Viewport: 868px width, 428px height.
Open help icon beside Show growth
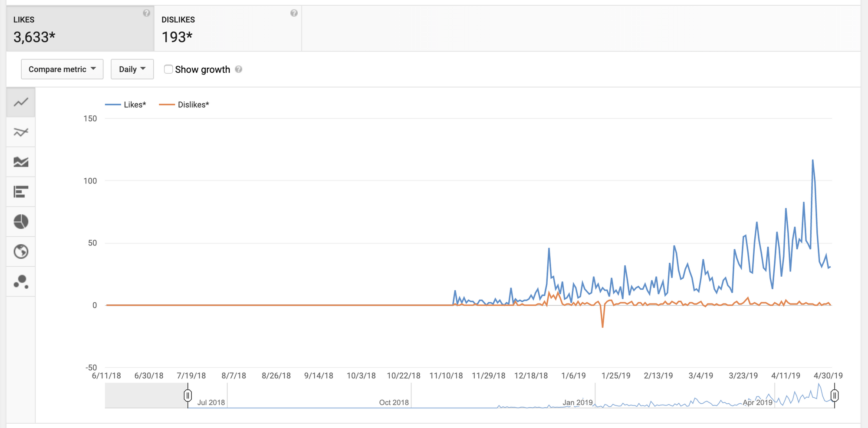(x=239, y=69)
